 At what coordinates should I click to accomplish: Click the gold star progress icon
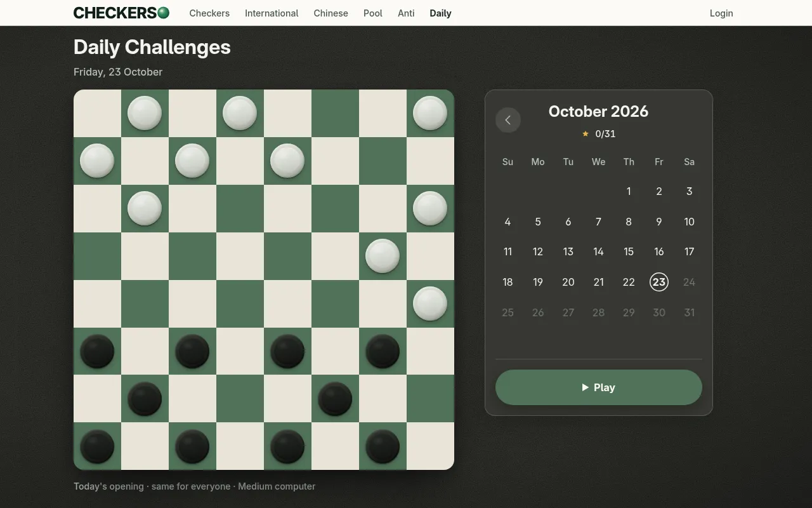(x=586, y=133)
